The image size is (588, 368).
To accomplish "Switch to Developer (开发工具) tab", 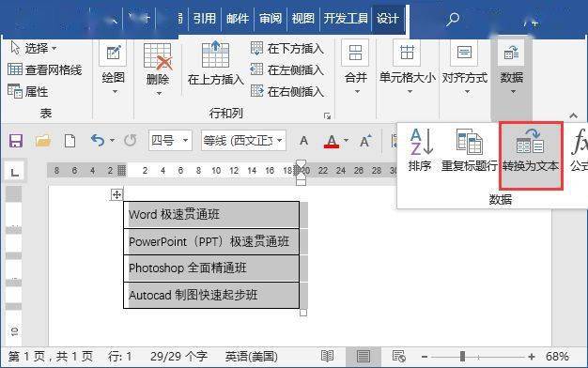I will click(346, 19).
